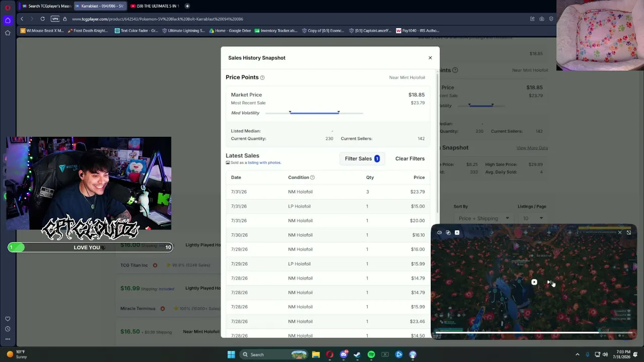Click the Med Volatility range bar
Image resolution: width=644 pixels, height=362 pixels.
pos(314,113)
